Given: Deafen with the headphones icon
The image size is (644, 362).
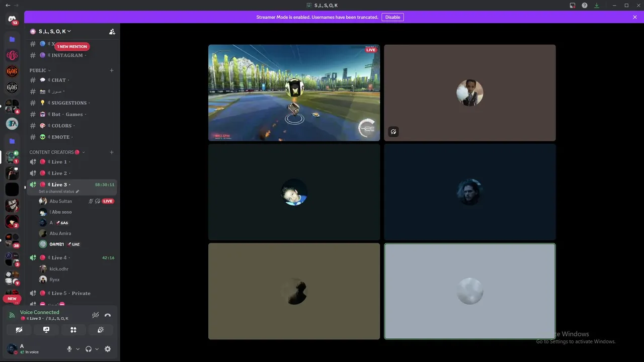Looking at the screenshot, I should point(89,349).
